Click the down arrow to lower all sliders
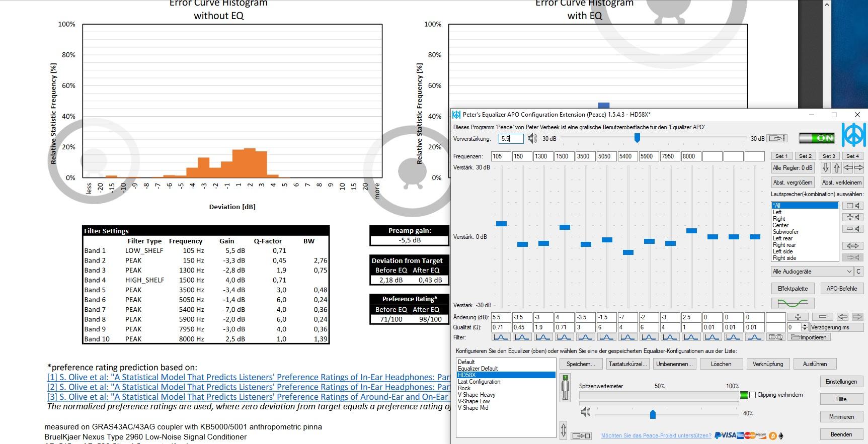The height and width of the screenshot is (444, 868). (826, 168)
